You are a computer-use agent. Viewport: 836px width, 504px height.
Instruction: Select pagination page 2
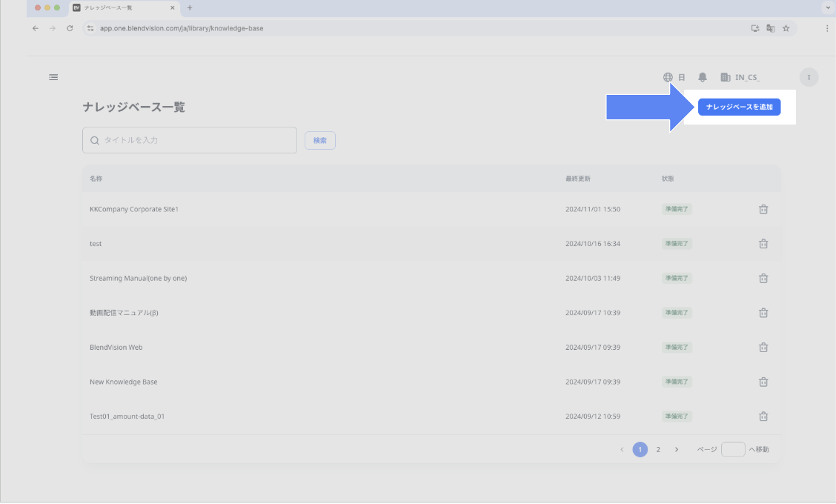(x=658, y=450)
